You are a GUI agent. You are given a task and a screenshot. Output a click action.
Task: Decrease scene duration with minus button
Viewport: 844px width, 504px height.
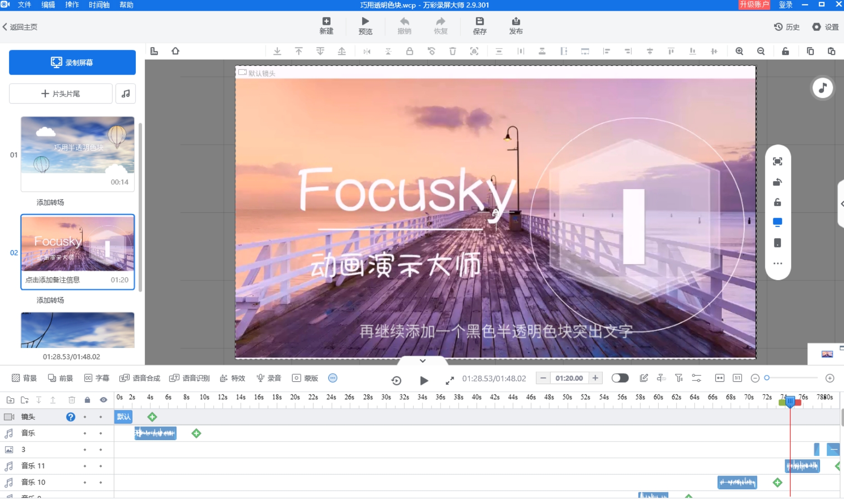(543, 378)
